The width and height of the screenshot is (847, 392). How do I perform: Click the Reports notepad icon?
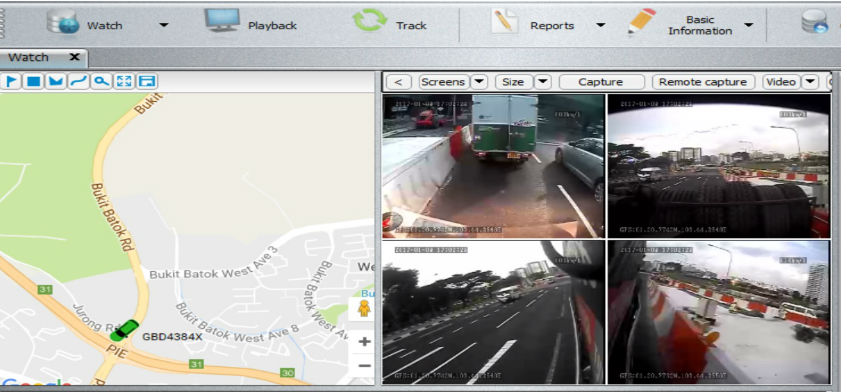tap(504, 22)
